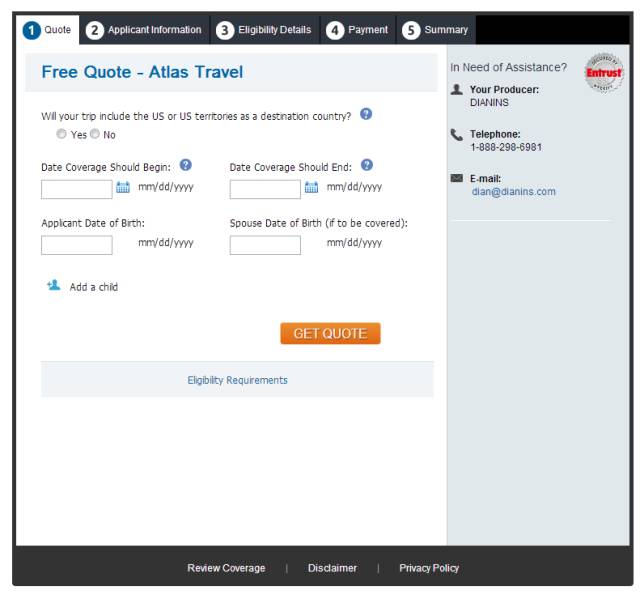Open help for Date Coverage Should End
640x595 pixels.
pyautogui.click(x=367, y=165)
